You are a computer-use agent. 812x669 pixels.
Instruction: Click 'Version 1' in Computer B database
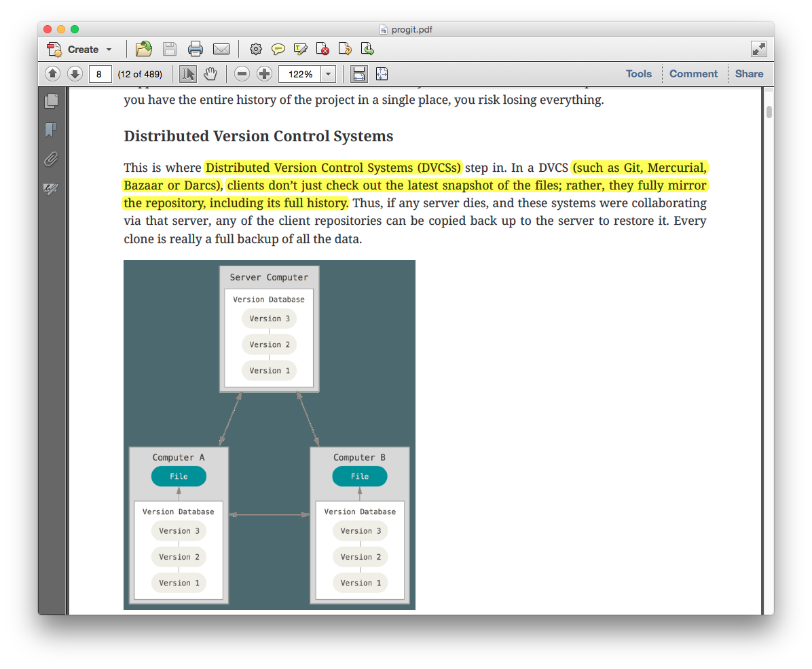(x=361, y=583)
